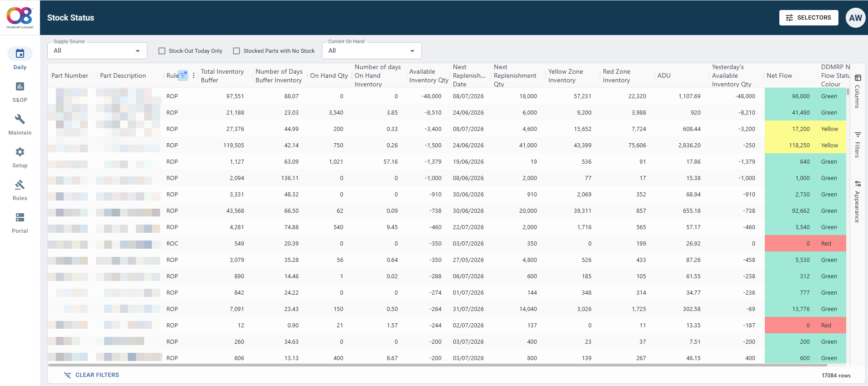Click the 17084 rows count
Viewport: 868px width, 386px height.
pos(836,376)
